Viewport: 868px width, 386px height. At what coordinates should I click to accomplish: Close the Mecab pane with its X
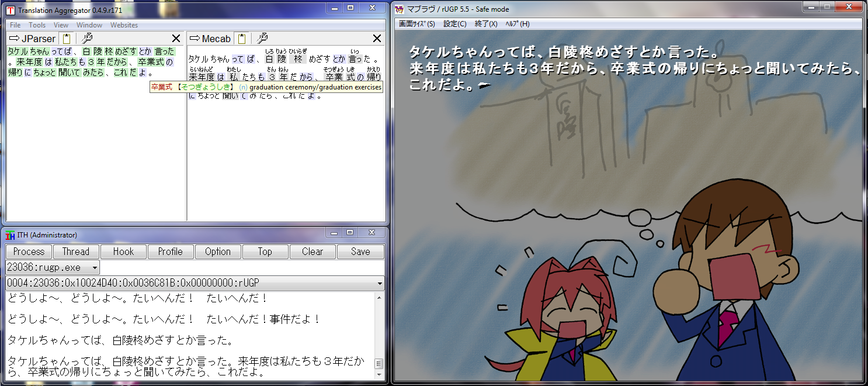coord(377,39)
